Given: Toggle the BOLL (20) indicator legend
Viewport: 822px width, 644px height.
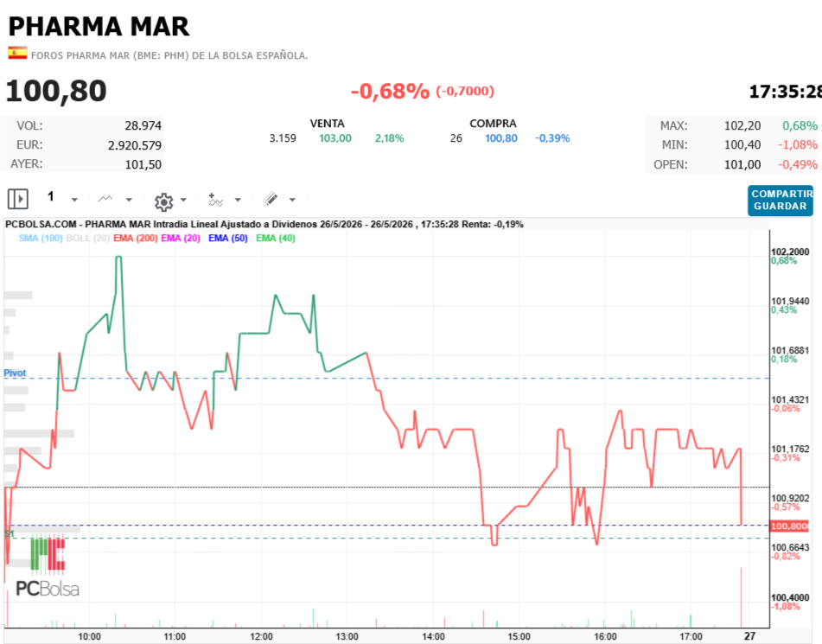Looking at the screenshot, I should pos(87,238).
